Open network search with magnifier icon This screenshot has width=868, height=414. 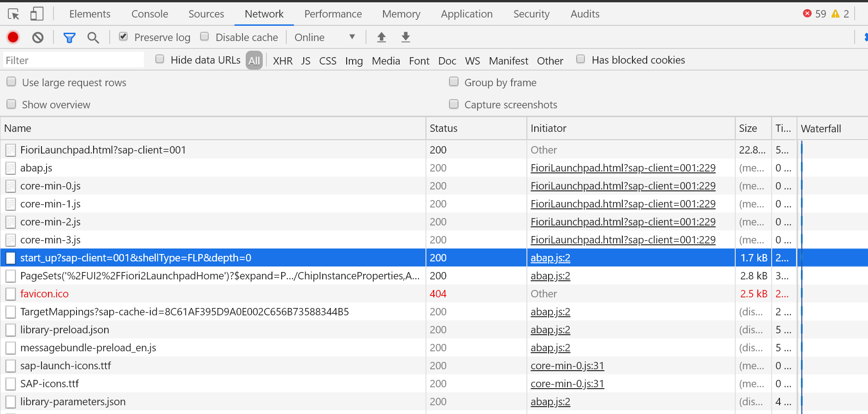point(93,37)
